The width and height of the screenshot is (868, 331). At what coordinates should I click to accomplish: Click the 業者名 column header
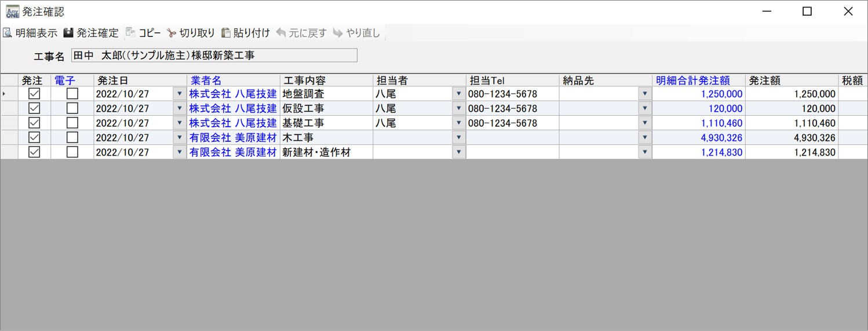[x=206, y=80]
